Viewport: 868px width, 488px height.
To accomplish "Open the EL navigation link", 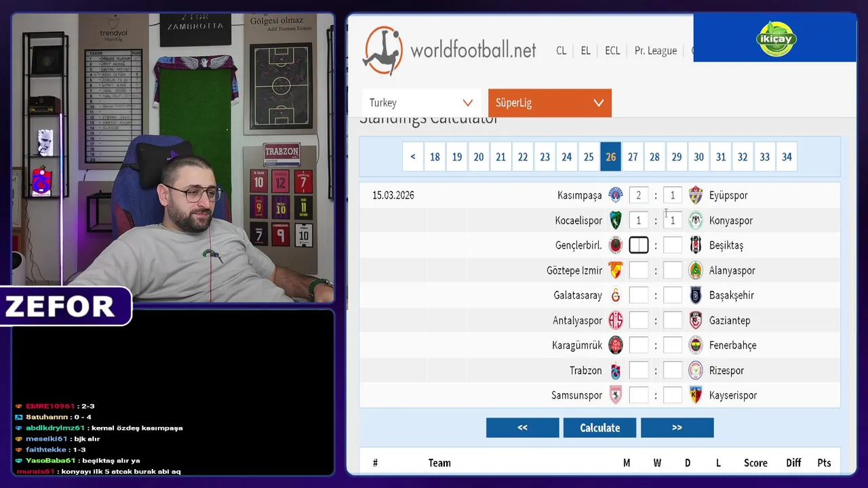I will pos(585,51).
